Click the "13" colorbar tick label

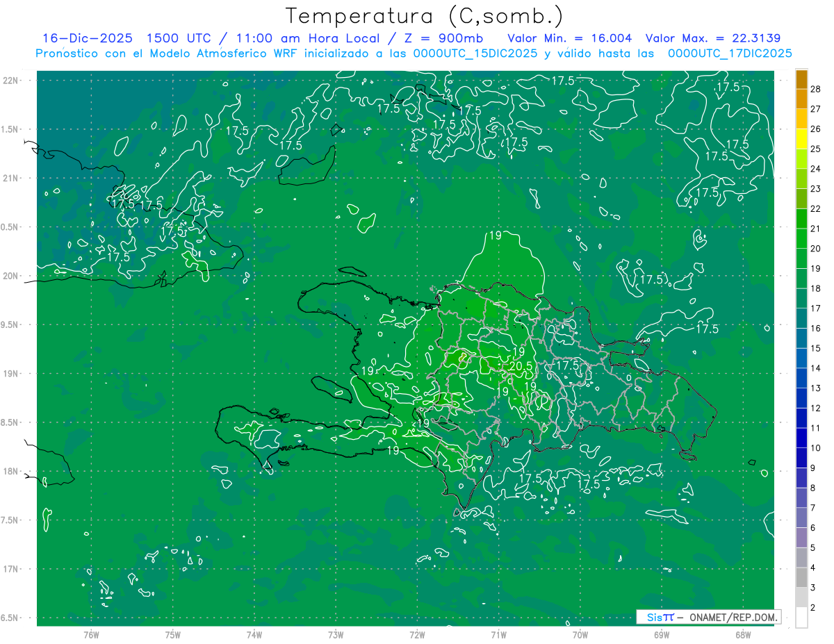(816, 388)
